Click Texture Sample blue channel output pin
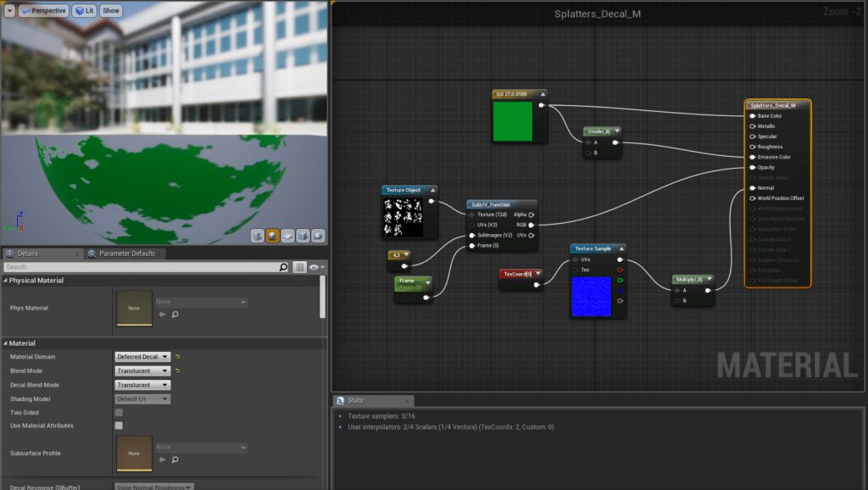 pos(620,290)
